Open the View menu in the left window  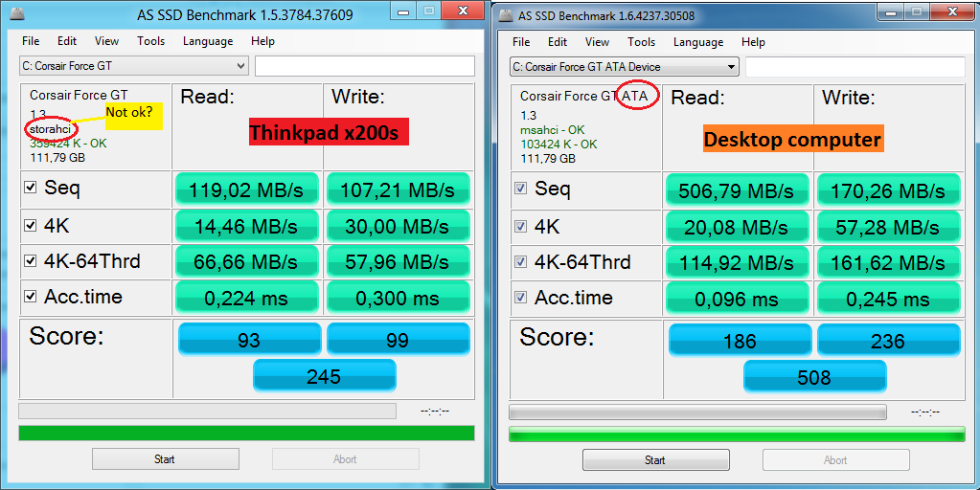(x=107, y=41)
